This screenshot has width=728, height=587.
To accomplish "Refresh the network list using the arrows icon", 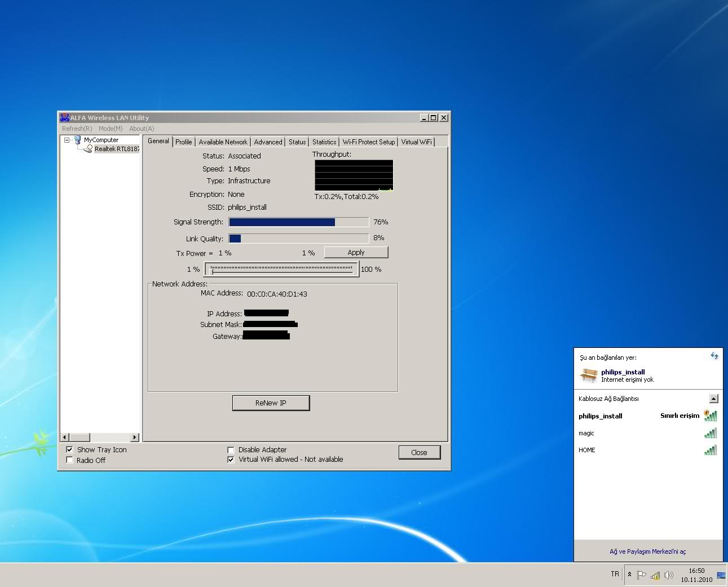I will (714, 356).
